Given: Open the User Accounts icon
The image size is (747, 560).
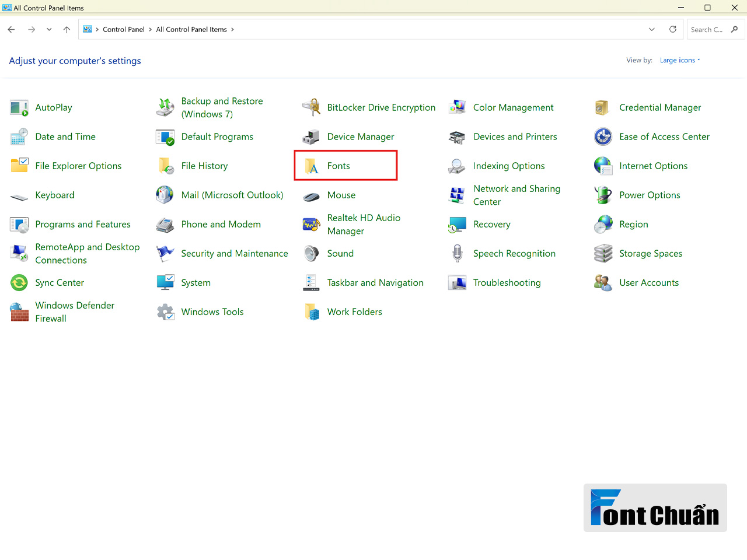Looking at the screenshot, I should (603, 282).
